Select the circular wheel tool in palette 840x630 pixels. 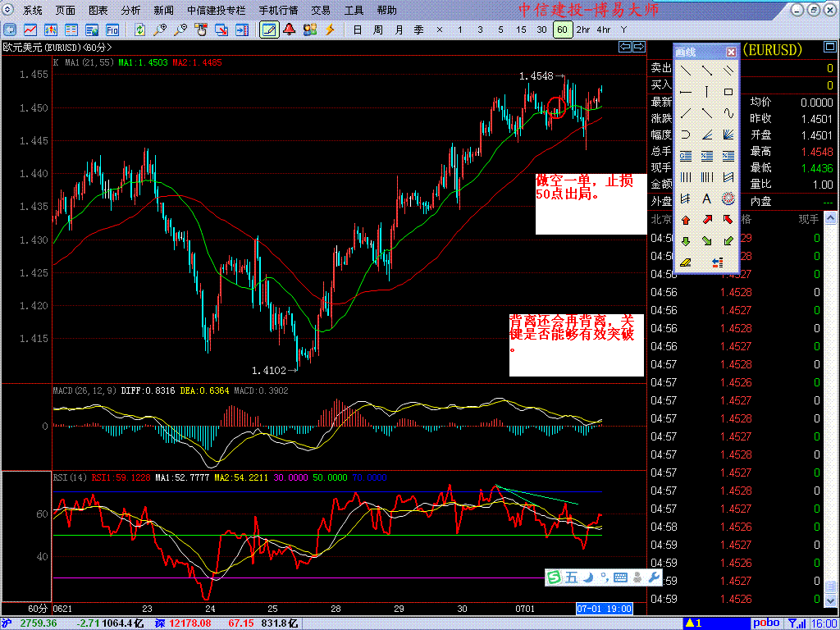point(728,199)
